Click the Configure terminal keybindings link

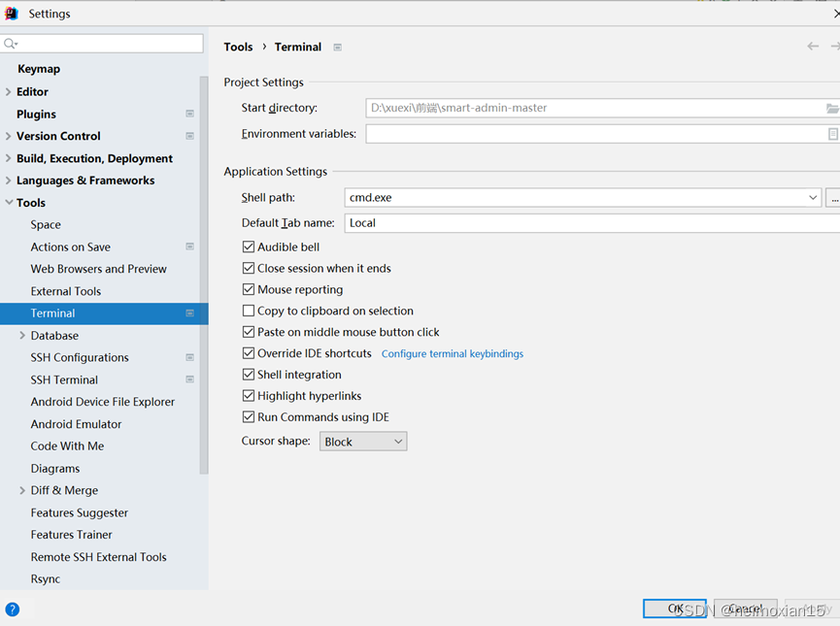click(x=452, y=354)
